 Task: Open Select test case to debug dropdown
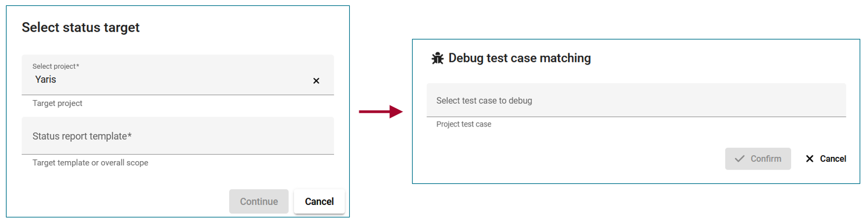[x=636, y=100]
